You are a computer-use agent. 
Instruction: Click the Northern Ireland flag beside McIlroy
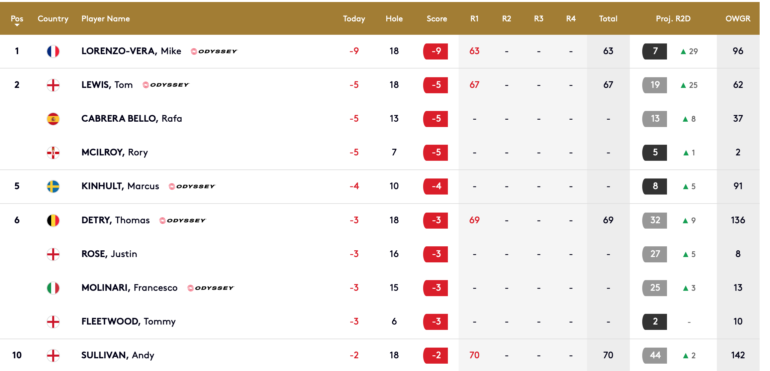[53, 153]
